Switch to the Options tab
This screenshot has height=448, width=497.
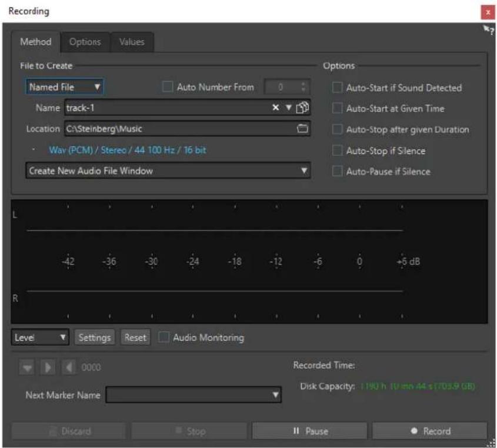(x=85, y=42)
